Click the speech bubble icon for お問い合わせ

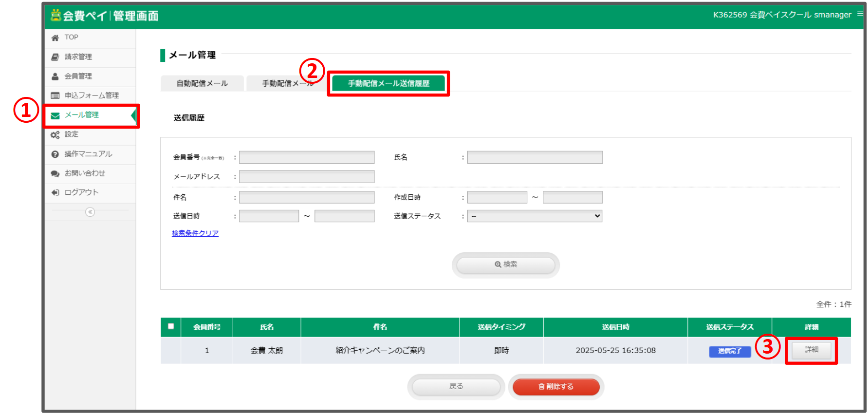(x=55, y=173)
